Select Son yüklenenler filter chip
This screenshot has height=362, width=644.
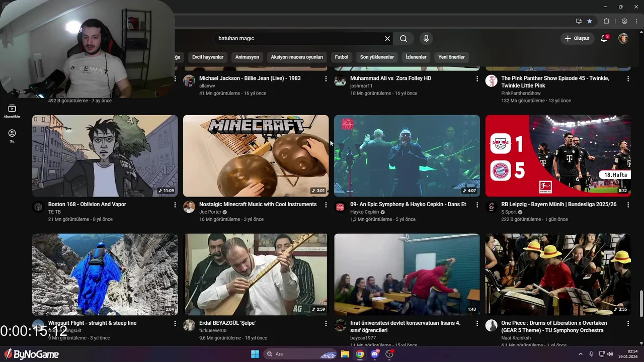(x=377, y=57)
